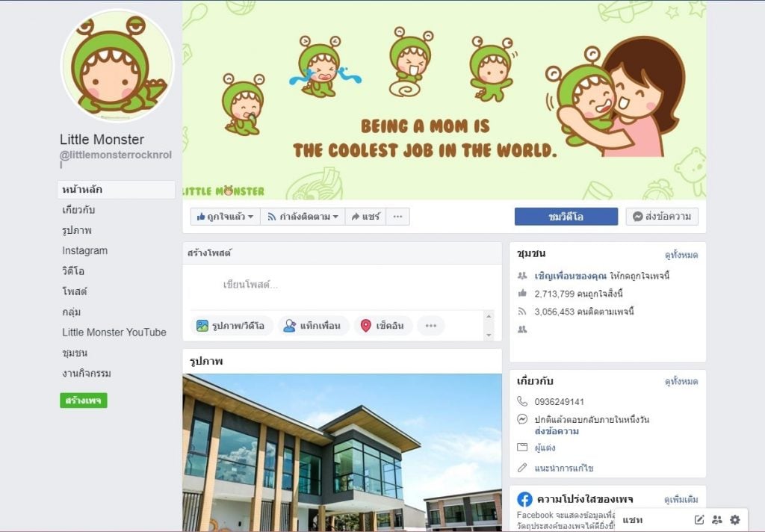Image resolution: width=765 pixels, height=532 pixels.
Task: Expand the Liked dropdown button
Action: click(x=225, y=217)
